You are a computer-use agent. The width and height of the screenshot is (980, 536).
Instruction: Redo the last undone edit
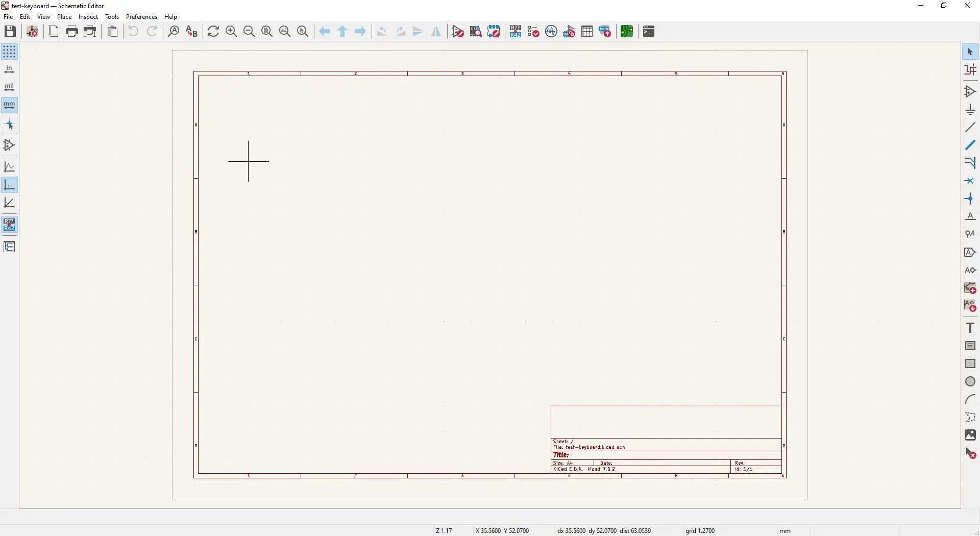(x=153, y=32)
